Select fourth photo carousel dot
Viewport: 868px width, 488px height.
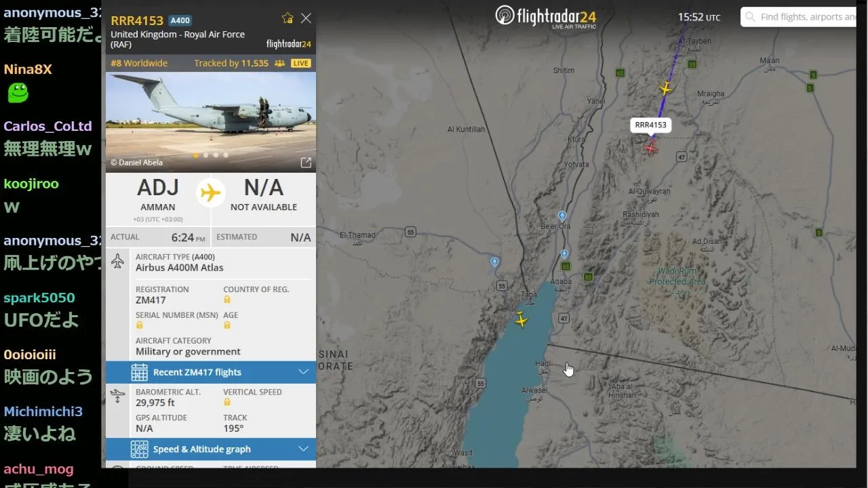[x=226, y=155]
